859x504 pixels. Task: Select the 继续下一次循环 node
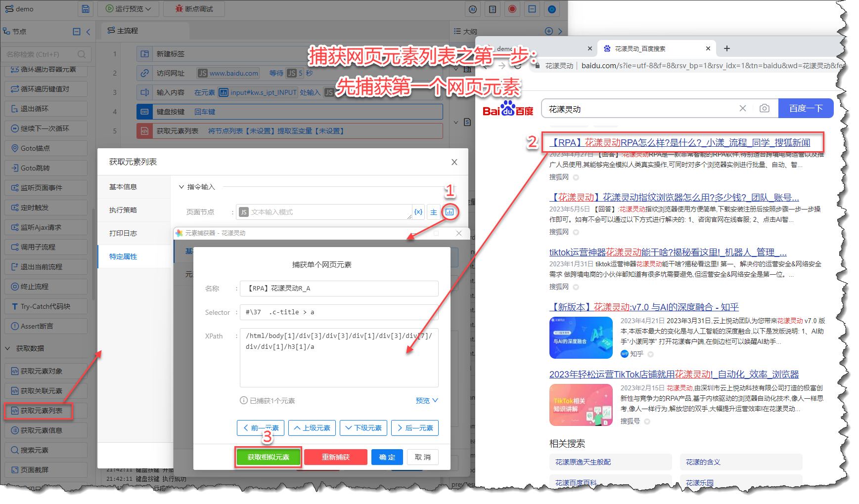click(46, 128)
